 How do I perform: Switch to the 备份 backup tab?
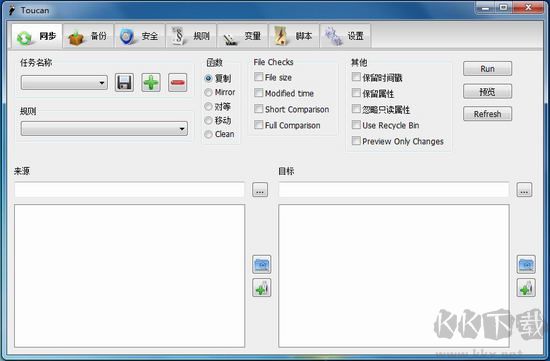tap(88, 36)
